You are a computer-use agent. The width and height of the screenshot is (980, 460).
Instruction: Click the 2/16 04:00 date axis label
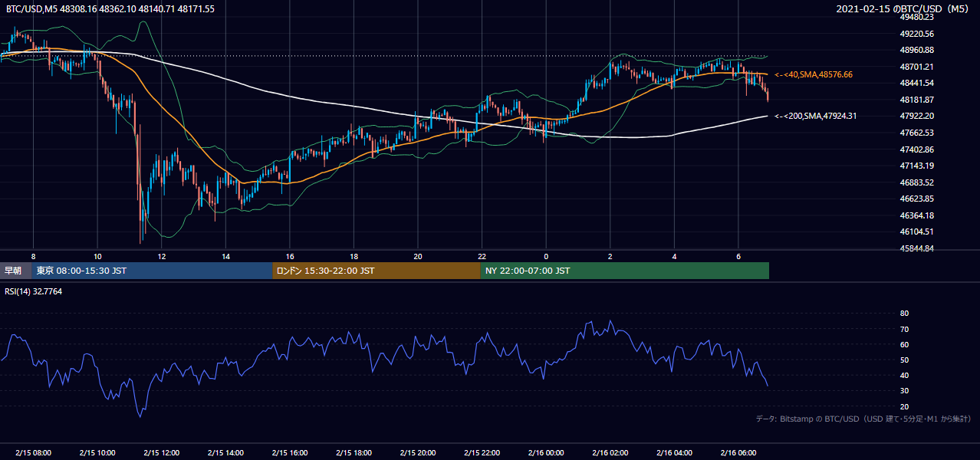[675, 453]
